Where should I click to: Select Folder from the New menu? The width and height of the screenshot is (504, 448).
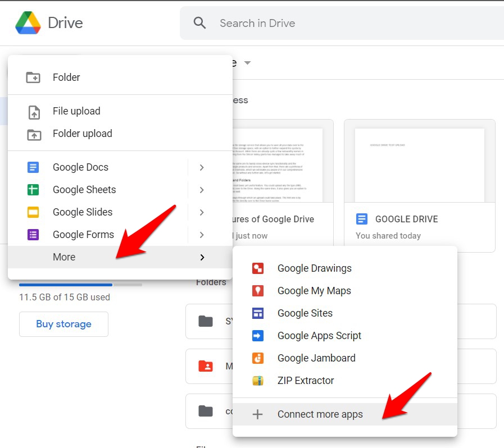tap(120, 77)
